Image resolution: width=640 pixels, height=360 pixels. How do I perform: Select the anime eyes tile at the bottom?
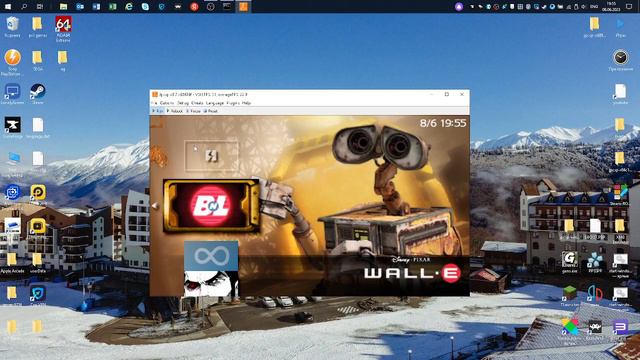click(211, 284)
